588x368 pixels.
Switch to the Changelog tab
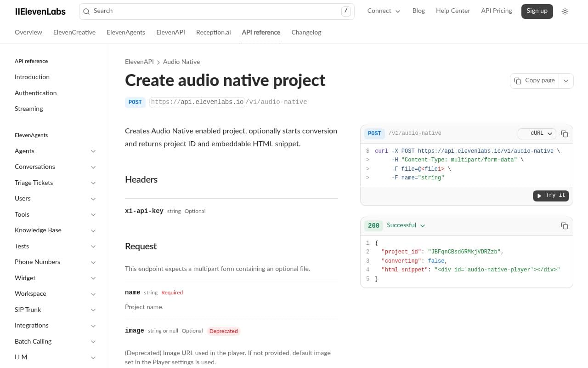(x=306, y=33)
